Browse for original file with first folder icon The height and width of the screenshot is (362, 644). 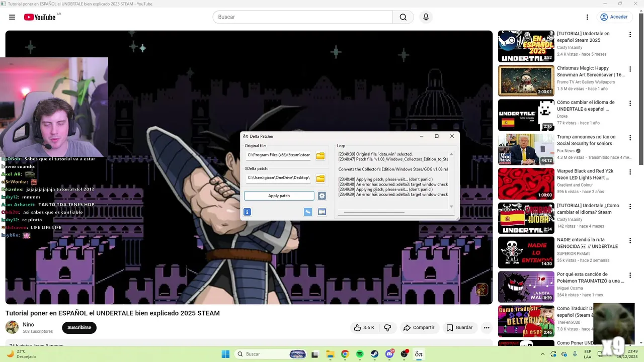tap(320, 156)
